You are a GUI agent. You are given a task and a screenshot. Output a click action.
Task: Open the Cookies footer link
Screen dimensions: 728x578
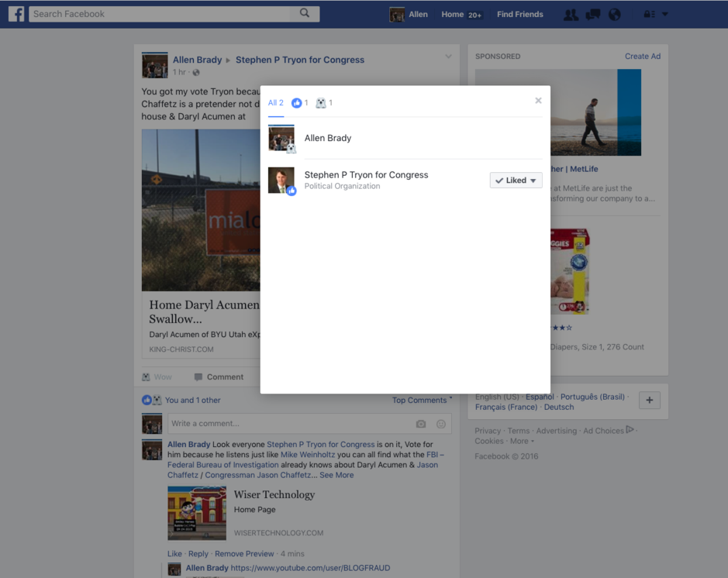(x=489, y=441)
